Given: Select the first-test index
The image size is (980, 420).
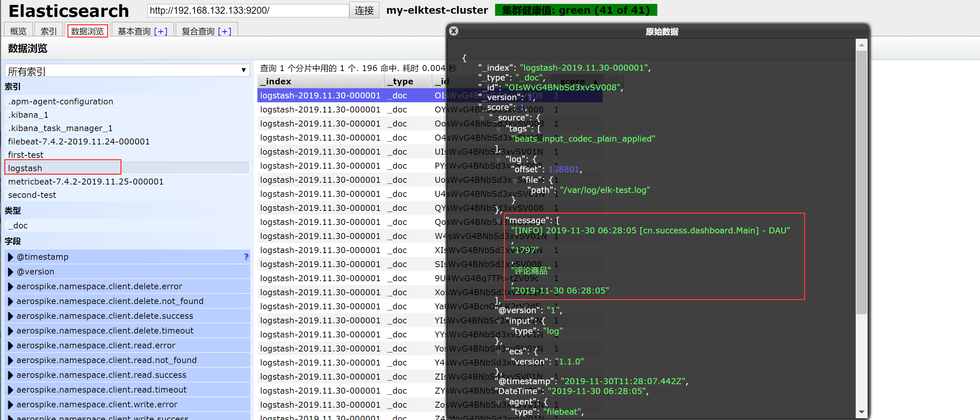Looking at the screenshot, I should [x=127, y=155].
